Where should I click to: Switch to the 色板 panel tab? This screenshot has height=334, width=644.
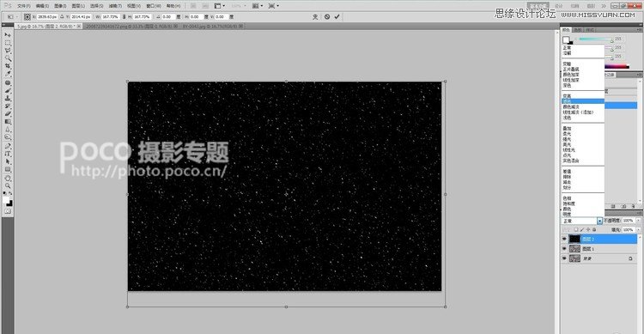click(x=578, y=30)
